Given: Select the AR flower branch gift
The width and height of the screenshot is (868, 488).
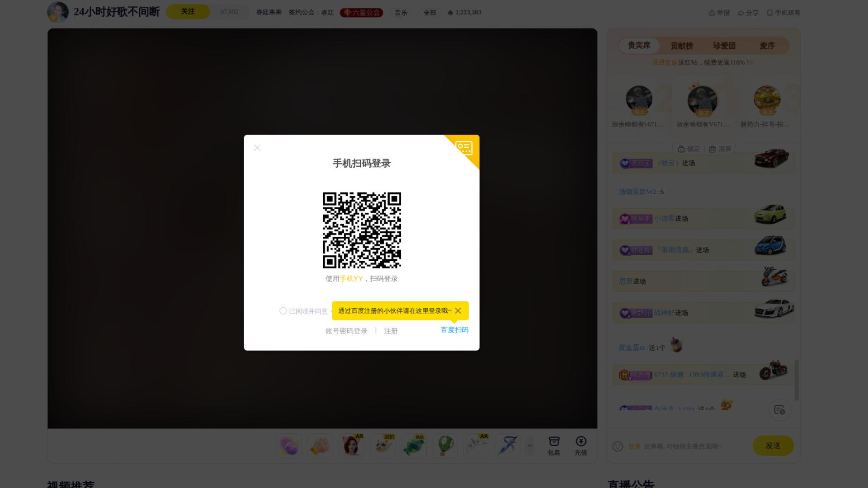Looking at the screenshot, I should (x=476, y=446).
